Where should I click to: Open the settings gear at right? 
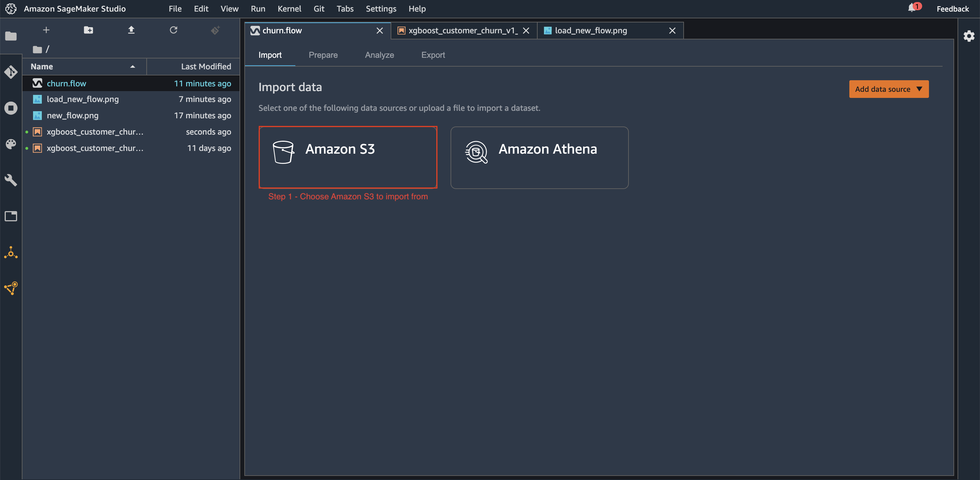[968, 36]
